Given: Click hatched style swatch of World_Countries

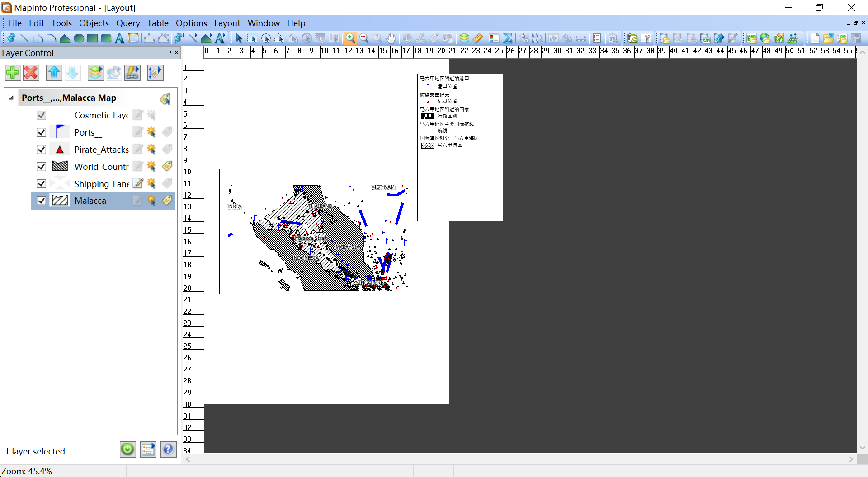Looking at the screenshot, I should (x=60, y=166).
